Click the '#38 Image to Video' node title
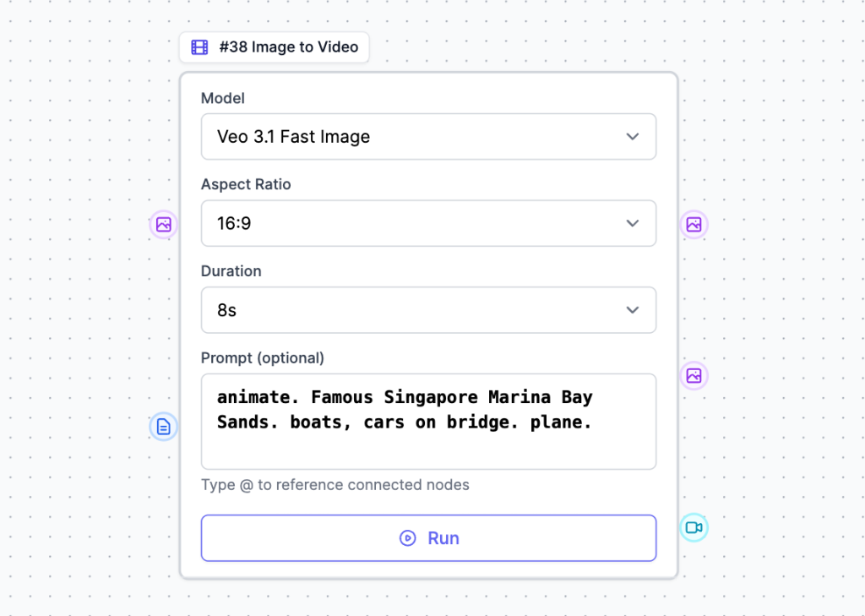 [x=288, y=47]
